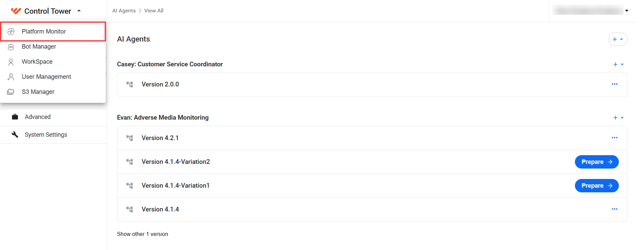Open more options for Version 4.2.1
The height and width of the screenshot is (250, 644).
click(614, 138)
